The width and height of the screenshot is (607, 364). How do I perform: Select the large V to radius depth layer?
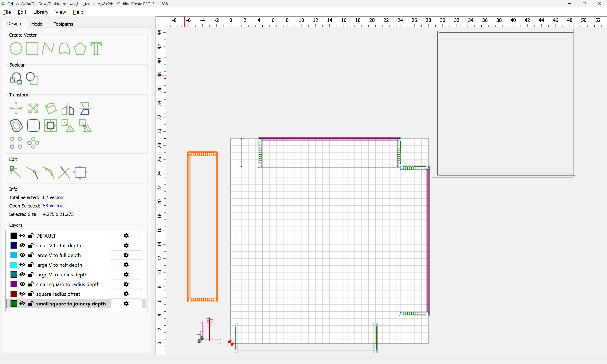point(62,275)
